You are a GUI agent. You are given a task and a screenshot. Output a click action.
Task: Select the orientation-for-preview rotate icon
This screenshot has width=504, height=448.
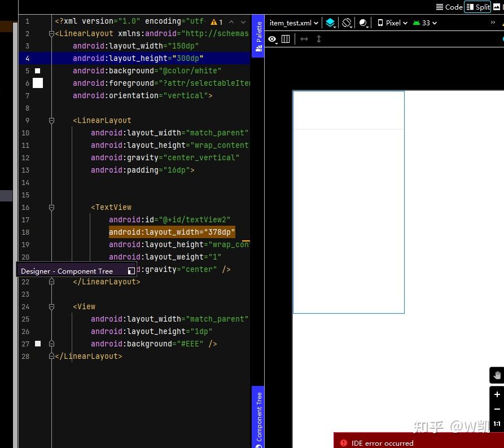[x=347, y=23]
